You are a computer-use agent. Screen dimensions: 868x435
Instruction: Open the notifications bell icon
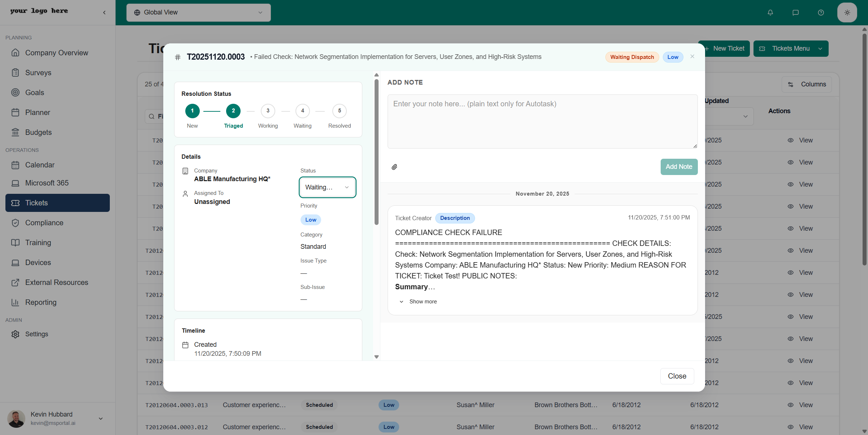(770, 13)
